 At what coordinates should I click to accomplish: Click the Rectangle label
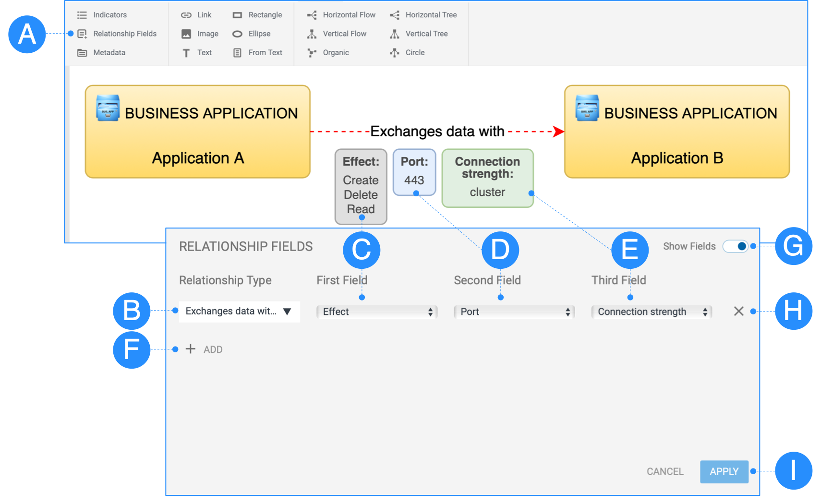click(x=265, y=15)
